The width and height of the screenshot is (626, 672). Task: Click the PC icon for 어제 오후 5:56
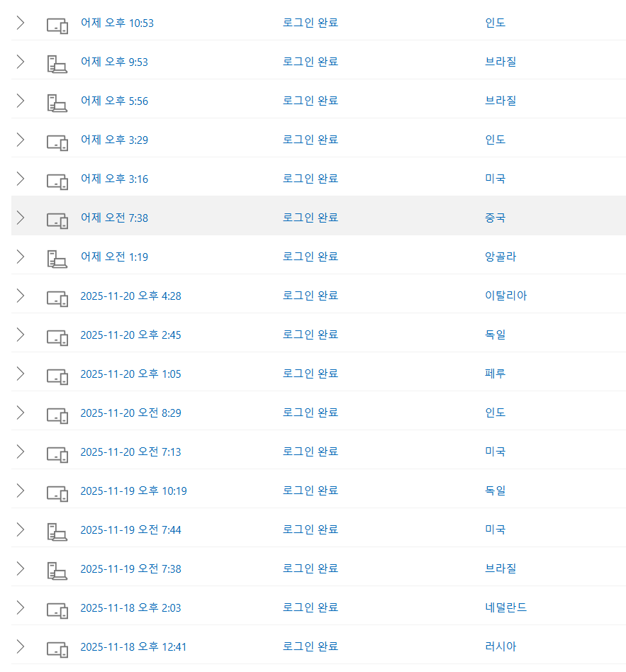coord(57,101)
